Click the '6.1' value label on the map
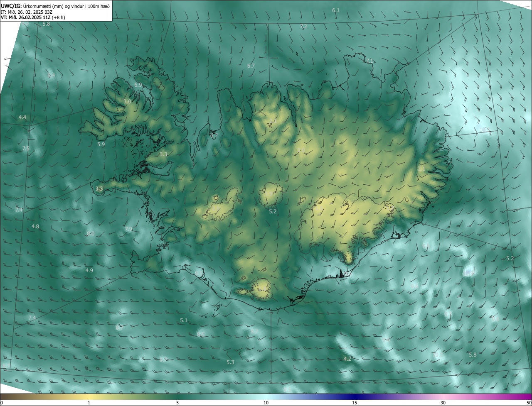This screenshot has width=532, height=406. click(x=336, y=10)
